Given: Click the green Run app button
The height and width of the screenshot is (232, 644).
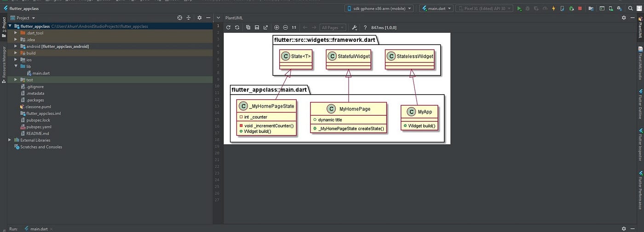Looking at the screenshot, I should pyautogui.click(x=519, y=8).
